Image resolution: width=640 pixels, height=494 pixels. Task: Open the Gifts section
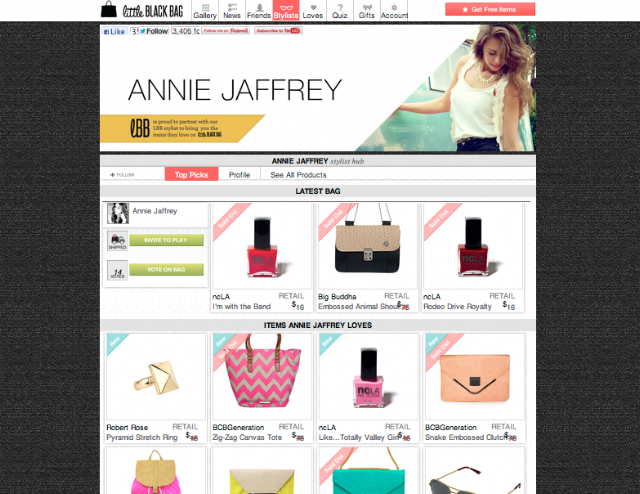[x=367, y=10]
